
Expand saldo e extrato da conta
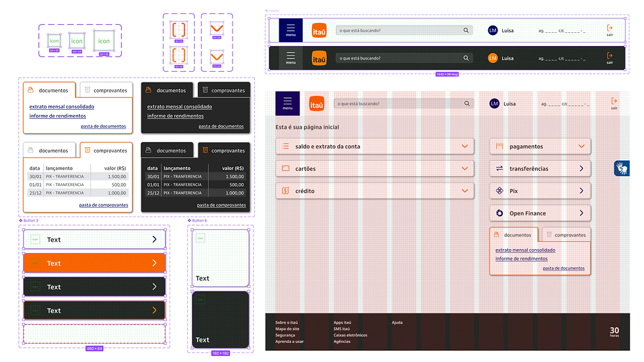375,146
